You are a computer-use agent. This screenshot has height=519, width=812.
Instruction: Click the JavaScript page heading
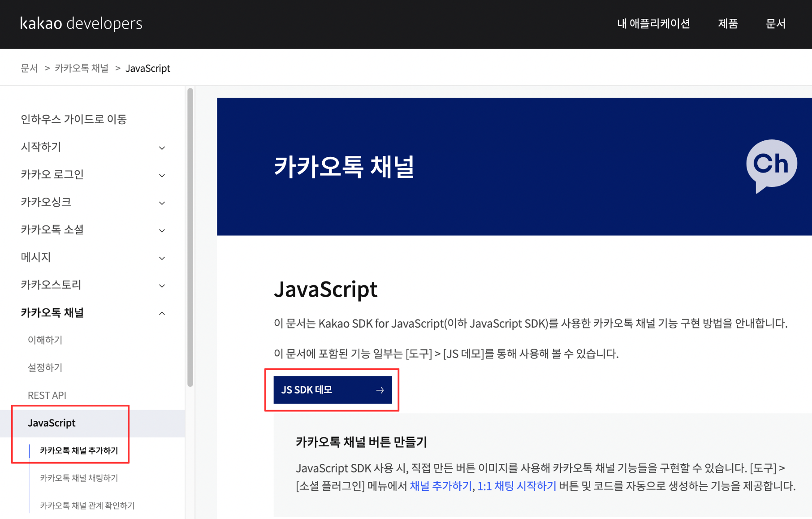(x=326, y=290)
